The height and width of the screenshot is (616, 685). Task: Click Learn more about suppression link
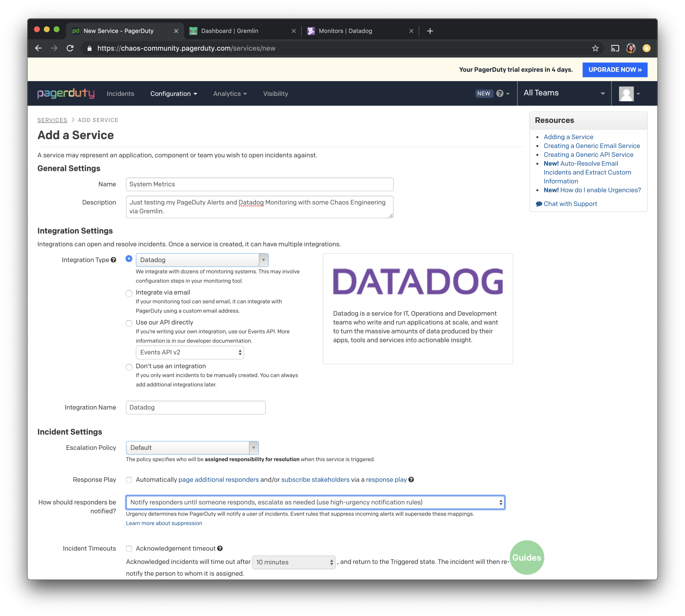click(164, 523)
